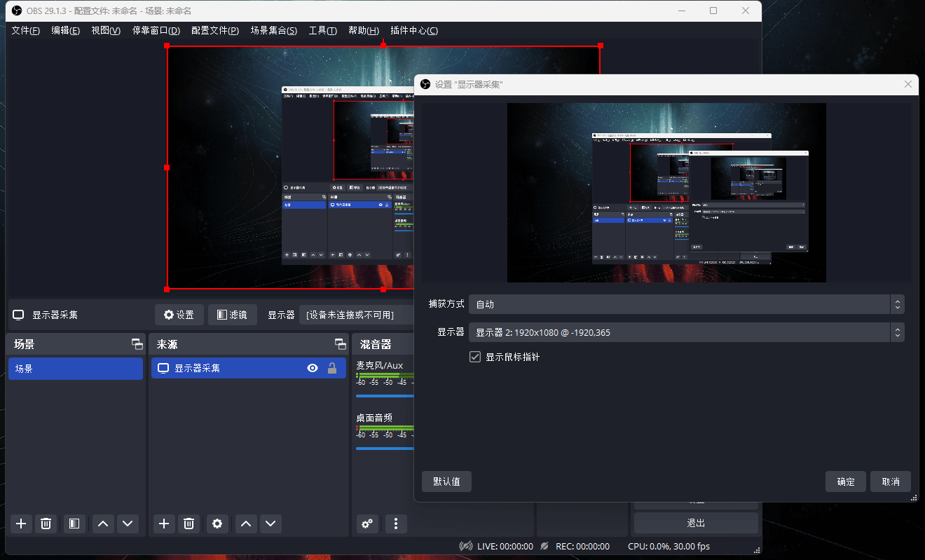This screenshot has height=560, width=925.
Task: Adjust 桌面音频 volume slider
Action: coord(385,448)
